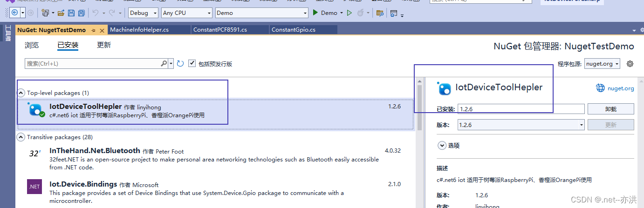Click IotDeviceToolHepler package icon in list
Image resolution: width=644 pixels, height=208 pixels.
(x=36, y=110)
